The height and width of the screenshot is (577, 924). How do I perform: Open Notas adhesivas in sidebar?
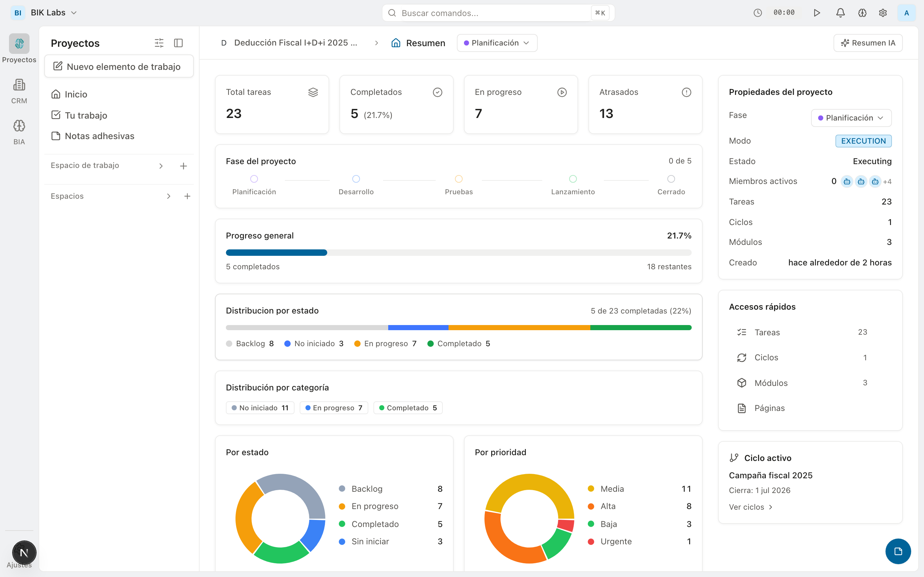point(99,136)
